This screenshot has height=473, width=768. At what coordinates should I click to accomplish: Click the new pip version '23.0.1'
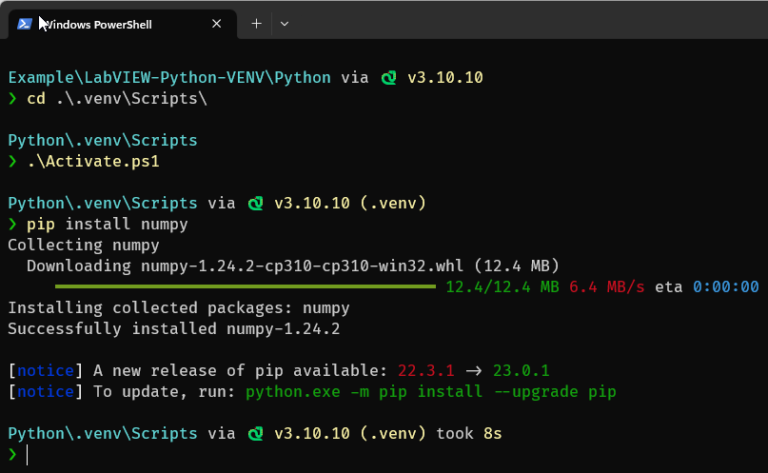point(521,371)
